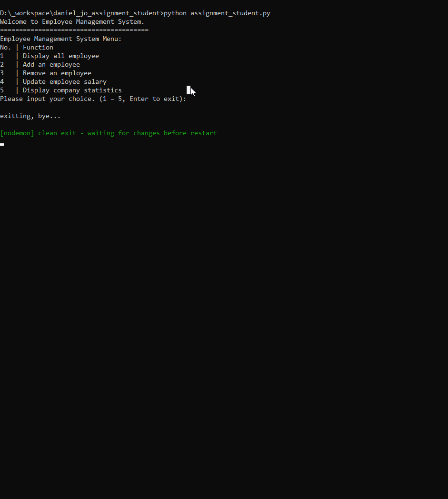This screenshot has width=448, height=499.
Task: Click the "No." column header
Action: [x=6, y=48]
